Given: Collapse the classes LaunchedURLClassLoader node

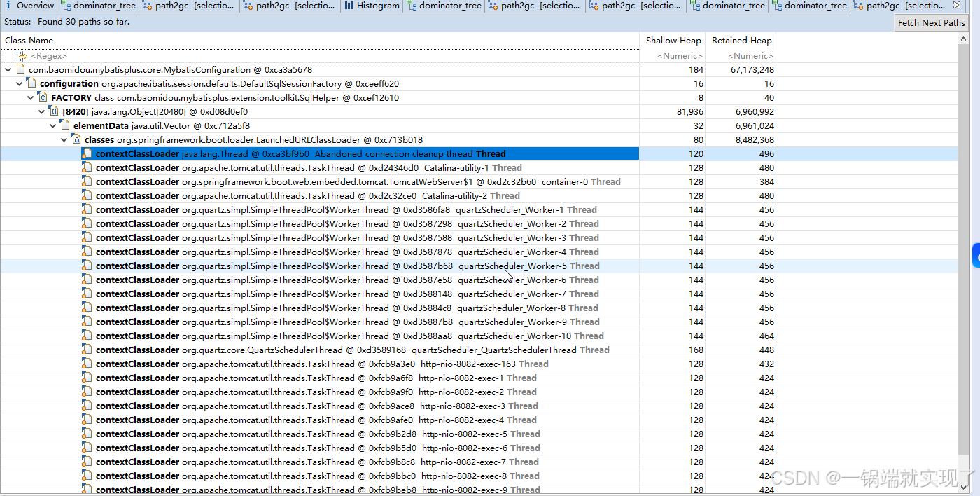Looking at the screenshot, I should (64, 139).
